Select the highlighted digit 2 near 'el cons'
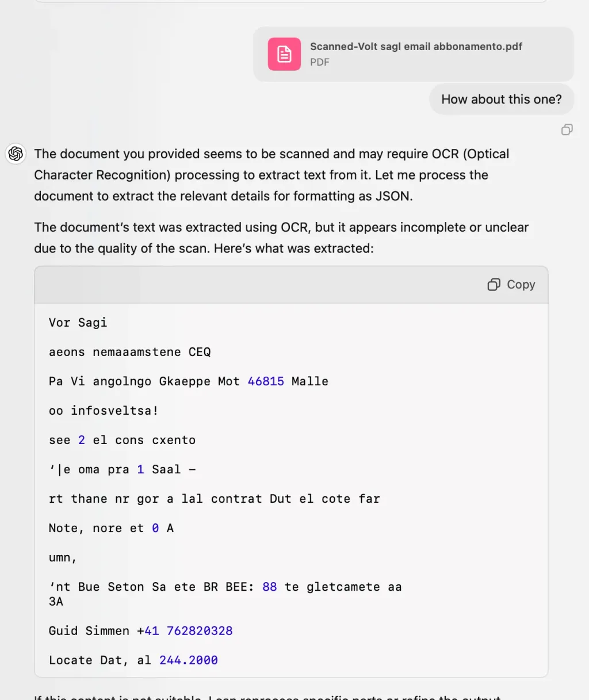Image resolution: width=589 pixels, height=700 pixels. pos(81,439)
